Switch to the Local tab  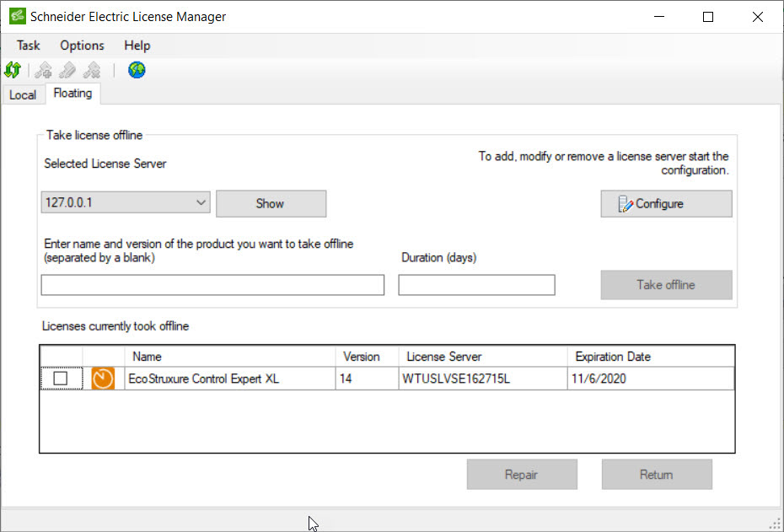click(23, 95)
